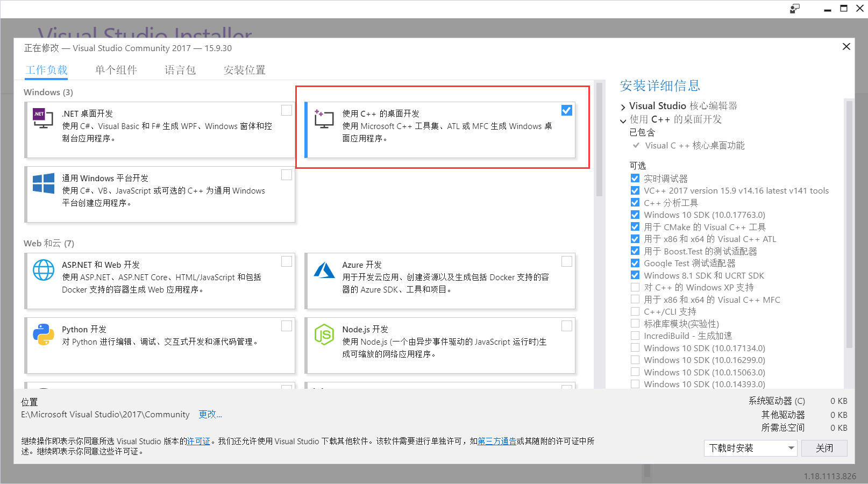Image resolution: width=868 pixels, height=484 pixels.
Task: Click the Azure development logo icon
Action: click(324, 270)
